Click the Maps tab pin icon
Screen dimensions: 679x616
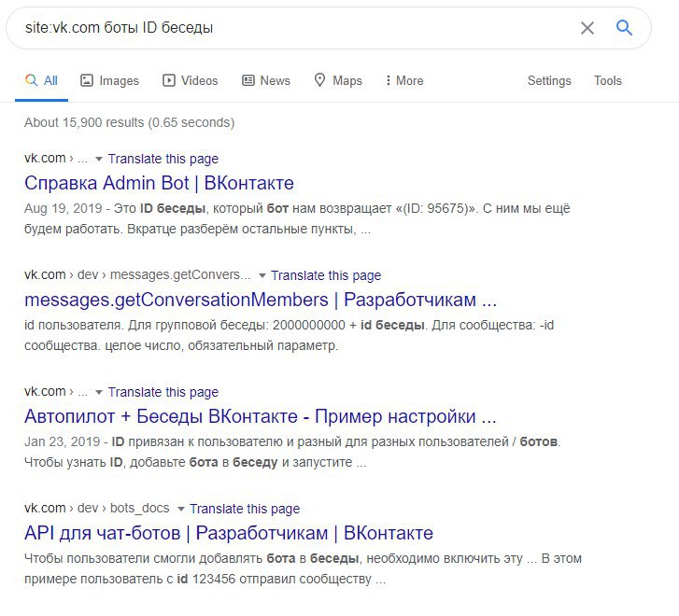pyautogui.click(x=319, y=80)
